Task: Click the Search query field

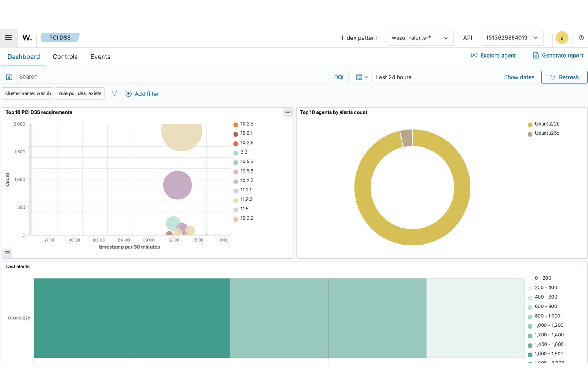Action: (173, 77)
